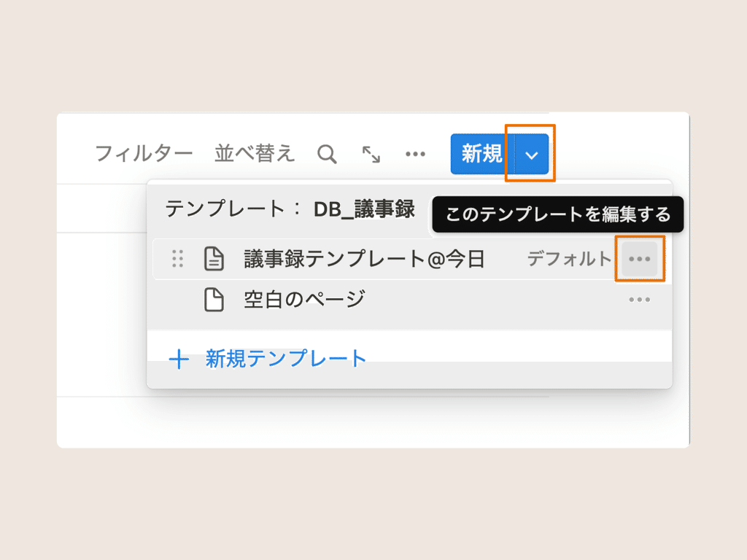747x560 pixels.
Task: Select the 空白のページ option
Action: (304, 300)
